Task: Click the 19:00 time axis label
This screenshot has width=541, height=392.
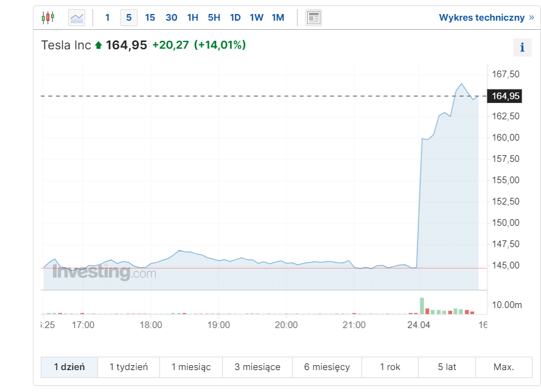Action: (218, 325)
